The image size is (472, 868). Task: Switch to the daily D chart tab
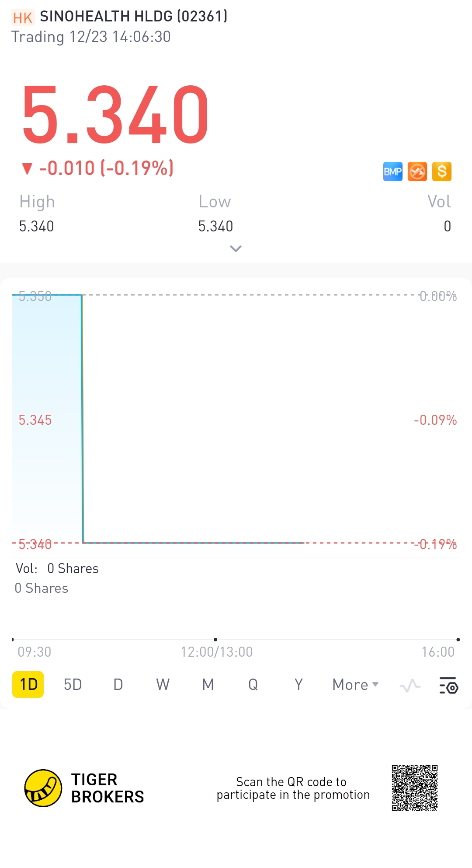pos(118,685)
